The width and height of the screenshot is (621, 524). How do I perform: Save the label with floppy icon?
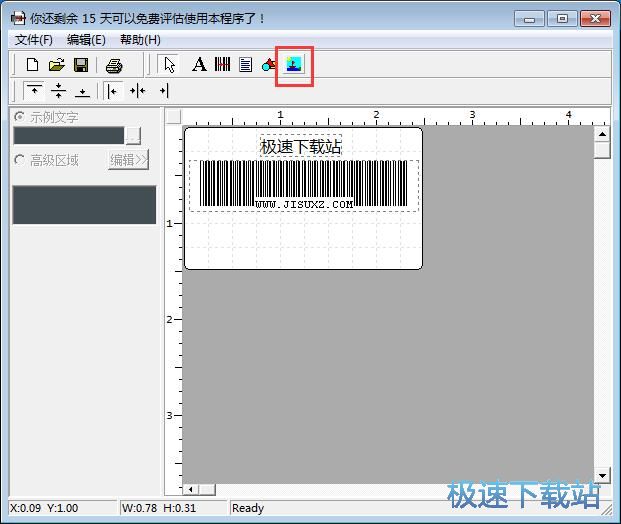[x=81, y=65]
